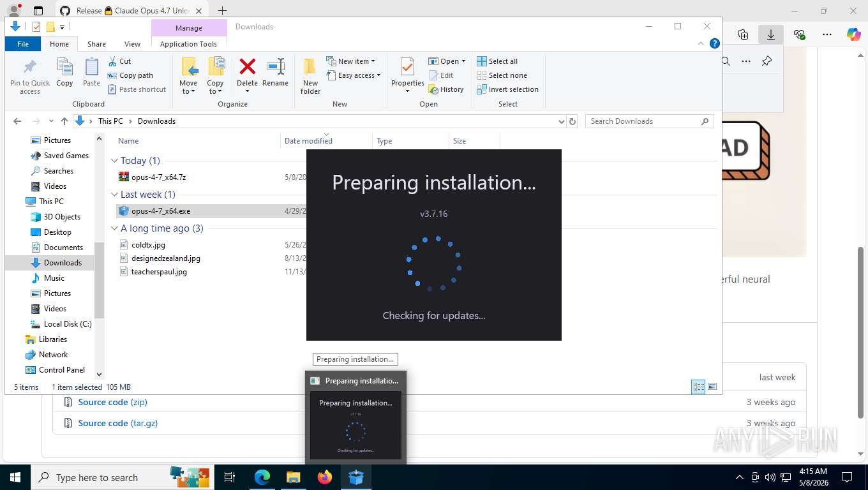Expand the New item dropdown
Image resolution: width=868 pixels, height=490 pixels.
350,61
